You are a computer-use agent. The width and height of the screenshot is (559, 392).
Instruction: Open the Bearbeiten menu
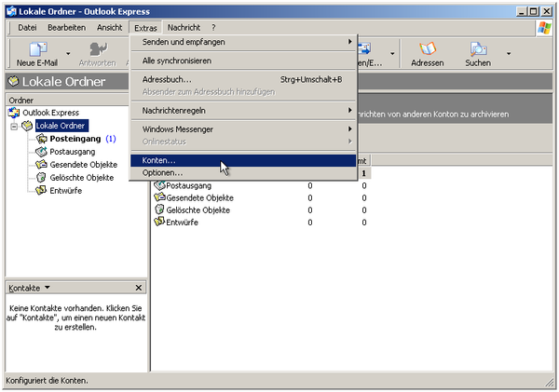[67, 27]
